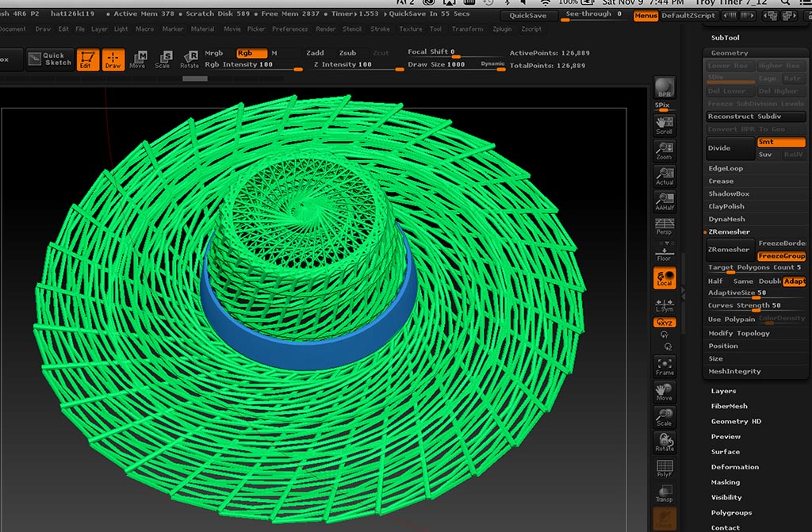Expand the Polygroups section
The height and width of the screenshot is (532, 812).
click(731, 513)
